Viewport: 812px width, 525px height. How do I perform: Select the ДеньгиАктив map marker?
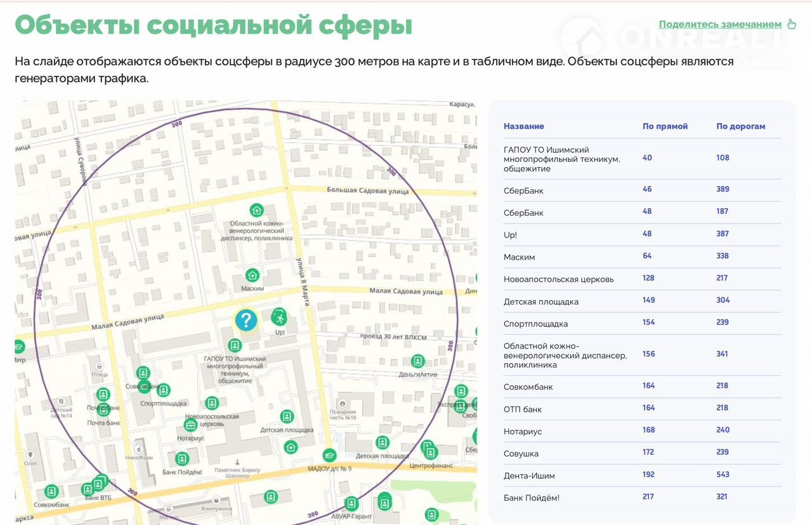[417, 361]
